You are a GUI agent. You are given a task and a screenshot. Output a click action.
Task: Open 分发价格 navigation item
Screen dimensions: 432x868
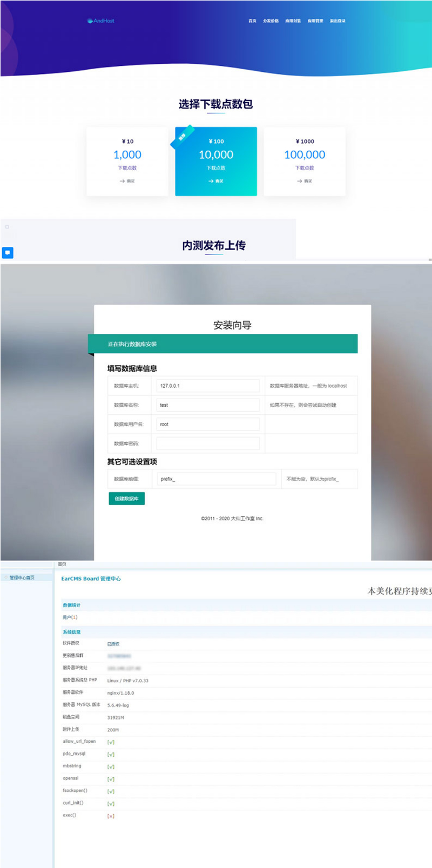[x=271, y=21]
